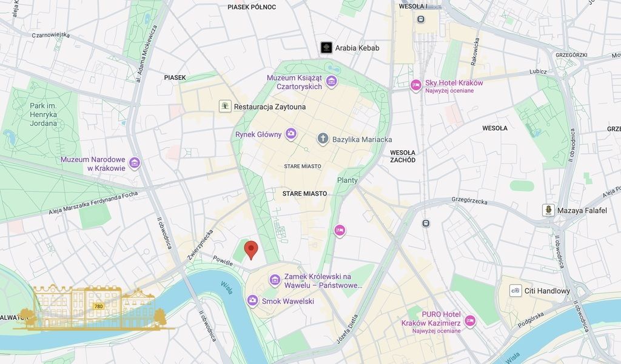Image resolution: width=621 pixels, height=364 pixels.
Task: Select the Restauracja Zaytouna tree icon
Action: pos(225,106)
